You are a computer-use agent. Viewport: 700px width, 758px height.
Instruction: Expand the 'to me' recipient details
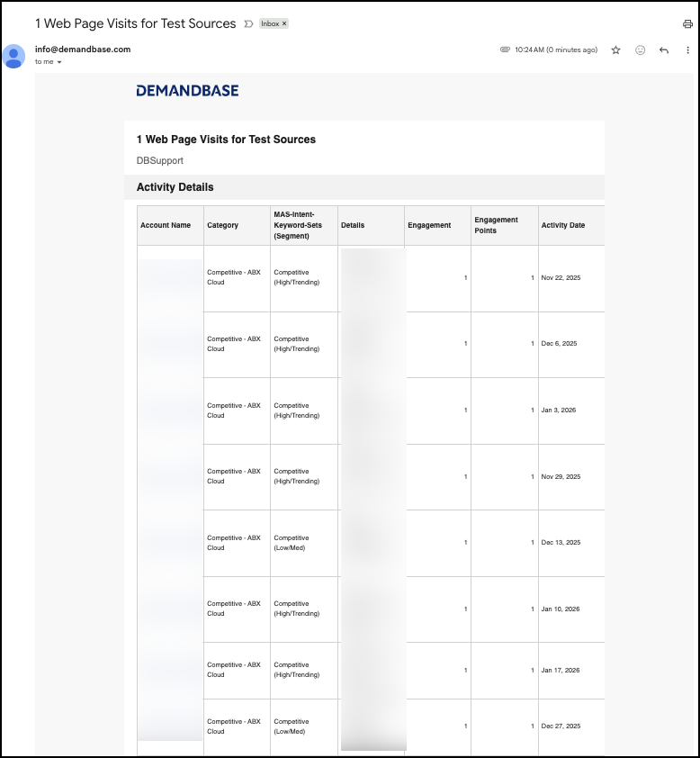(59, 62)
